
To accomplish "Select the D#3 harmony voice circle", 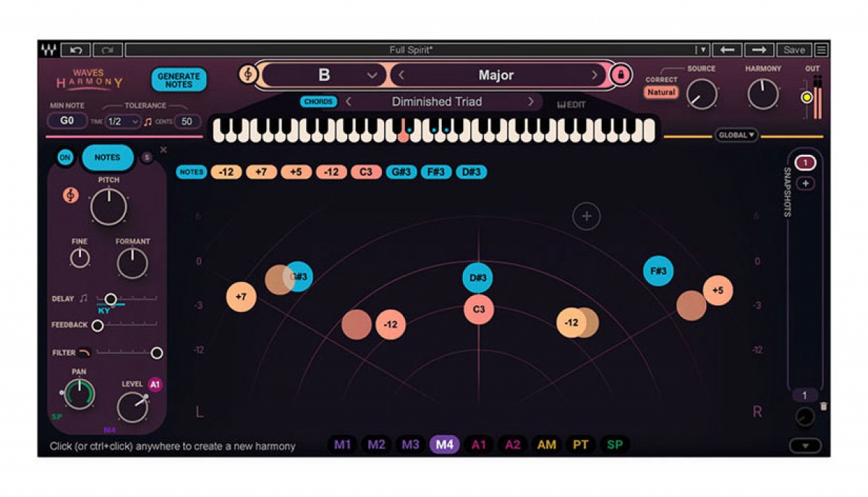I will coord(477,279).
